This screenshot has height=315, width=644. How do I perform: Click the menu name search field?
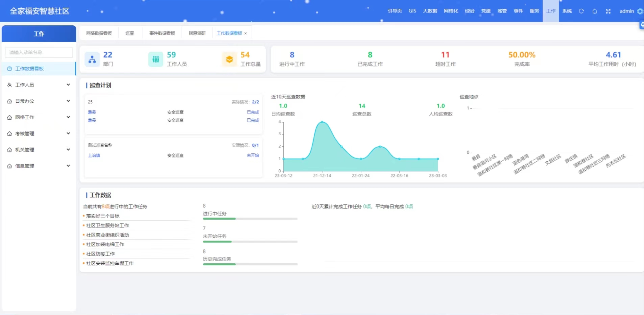click(x=39, y=52)
